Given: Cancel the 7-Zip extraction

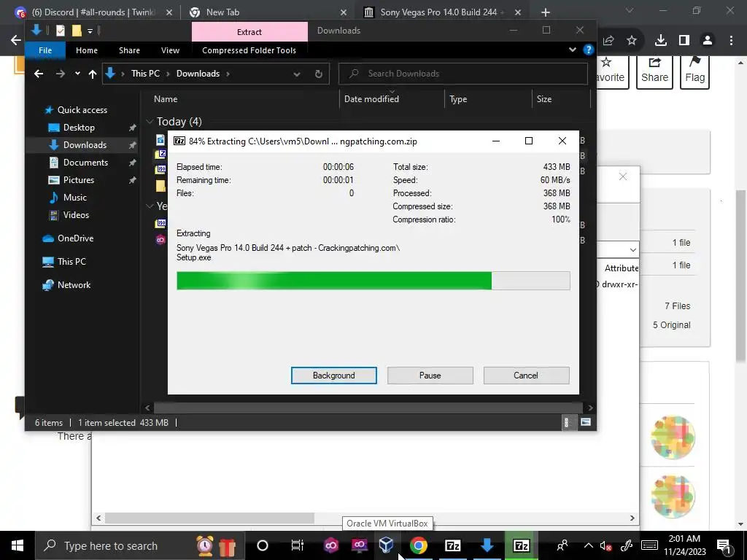Looking at the screenshot, I should (x=526, y=376).
